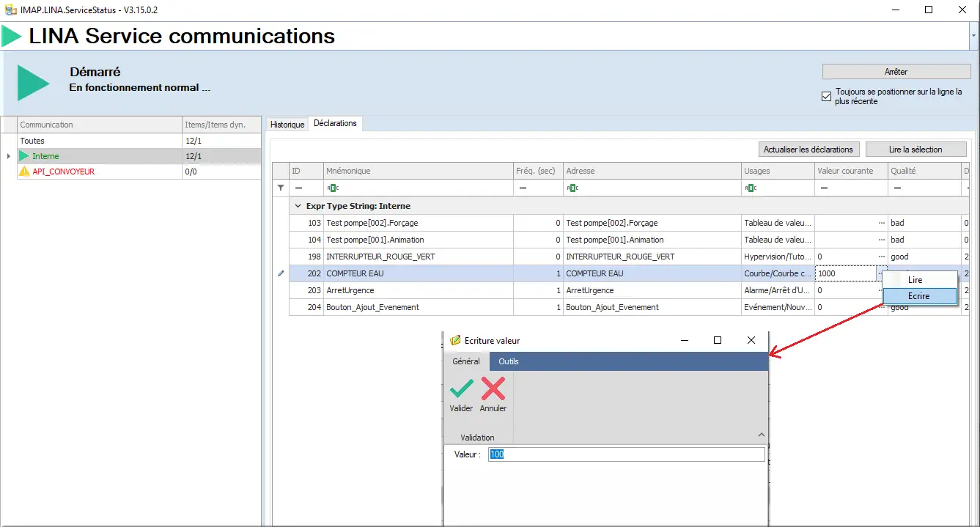
Task: Click the Hypervision/Tuto... usages cell
Action: 778,257
